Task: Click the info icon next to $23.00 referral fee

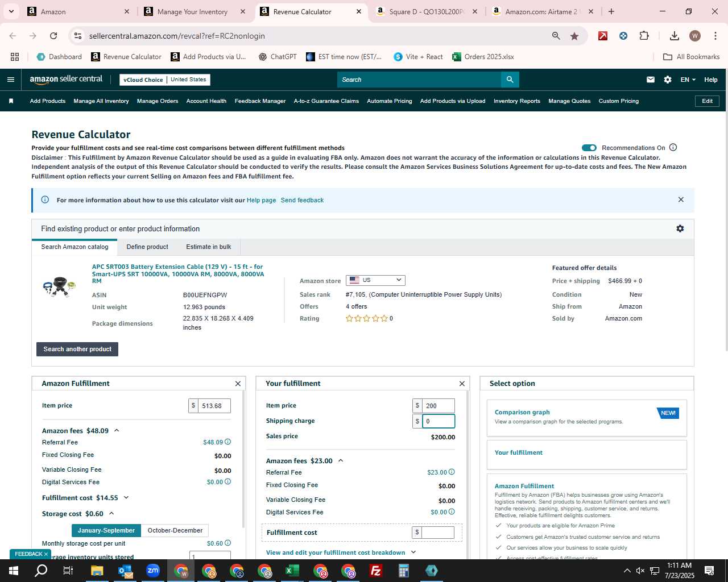Action: pyautogui.click(x=452, y=472)
